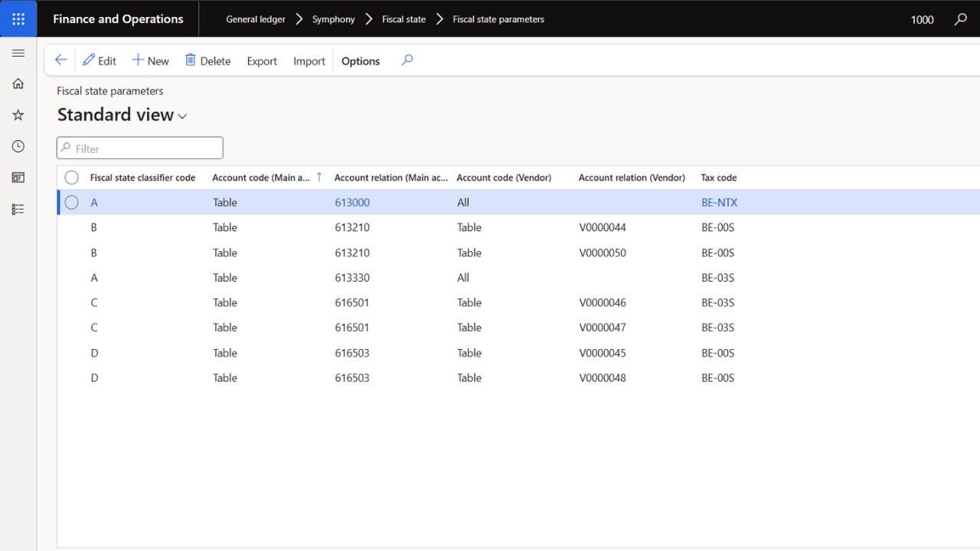This screenshot has height=551, width=980.
Task: Open Workspaces icon in sidebar
Action: pyautogui.click(x=18, y=178)
